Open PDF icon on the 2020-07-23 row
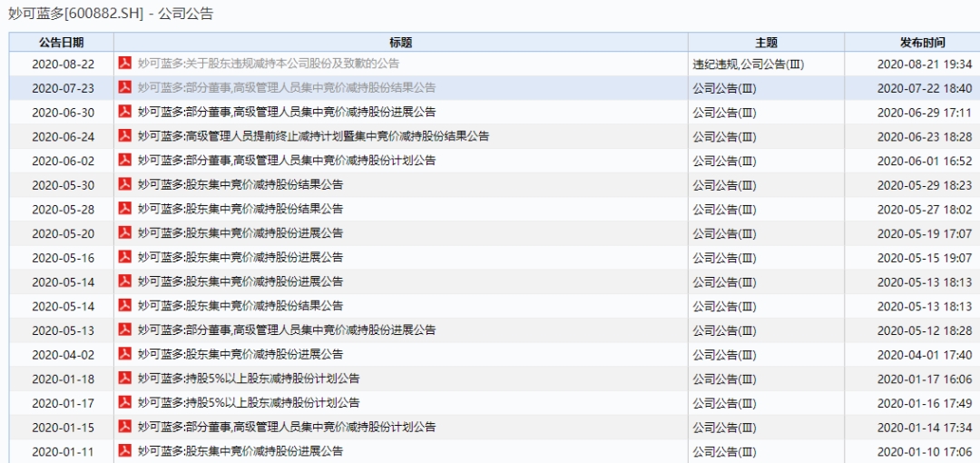This screenshot has width=980, height=463. click(125, 88)
